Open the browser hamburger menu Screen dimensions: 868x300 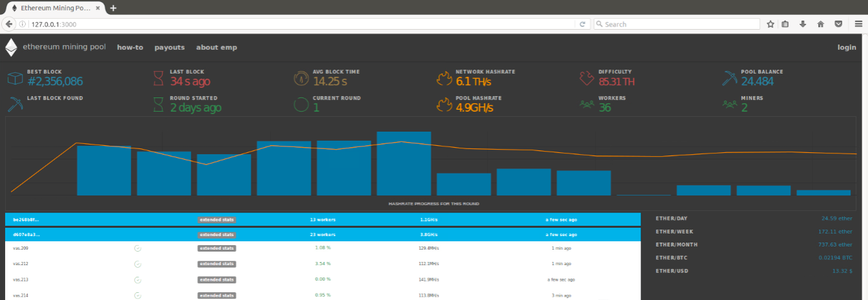tap(858, 24)
